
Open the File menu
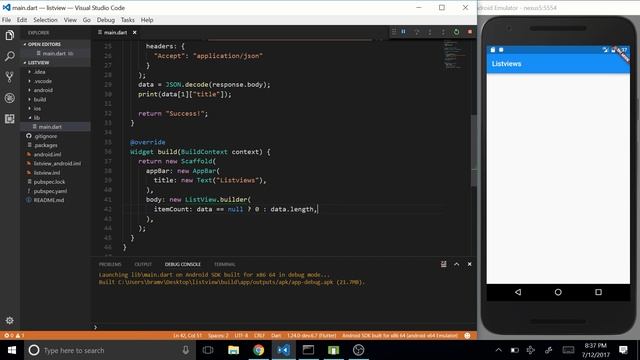(6, 20)
